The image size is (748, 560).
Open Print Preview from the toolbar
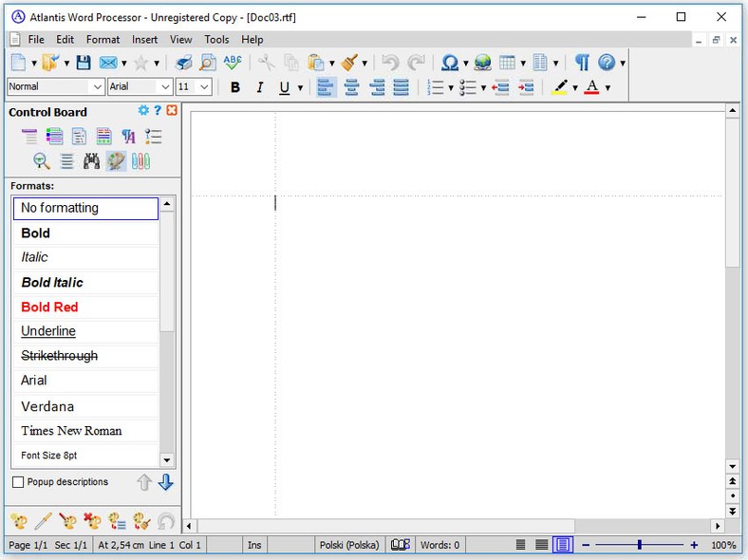[x=207, y=63]
